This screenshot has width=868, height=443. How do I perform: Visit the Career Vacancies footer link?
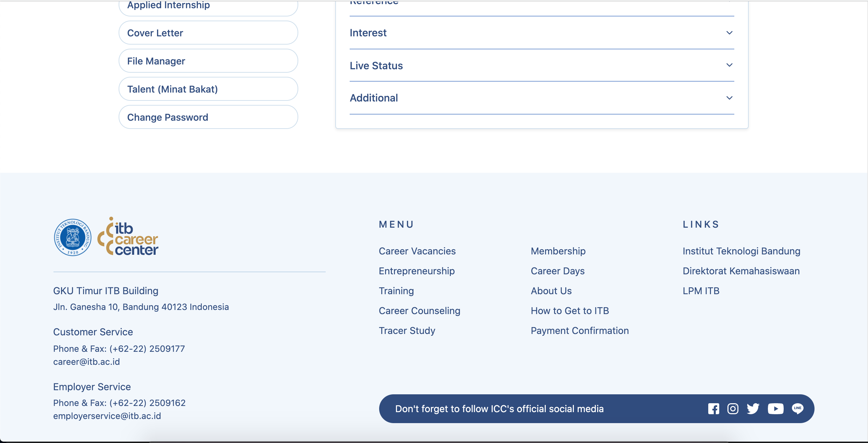417,251
